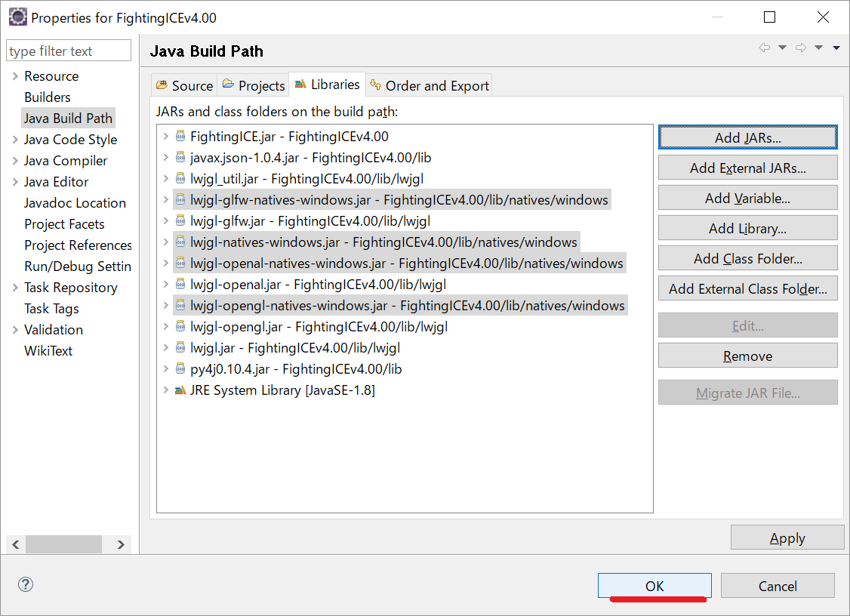Screen dimensions: 850x616
Task: Expand the Java Compiler category
Action: pos(14,161)
